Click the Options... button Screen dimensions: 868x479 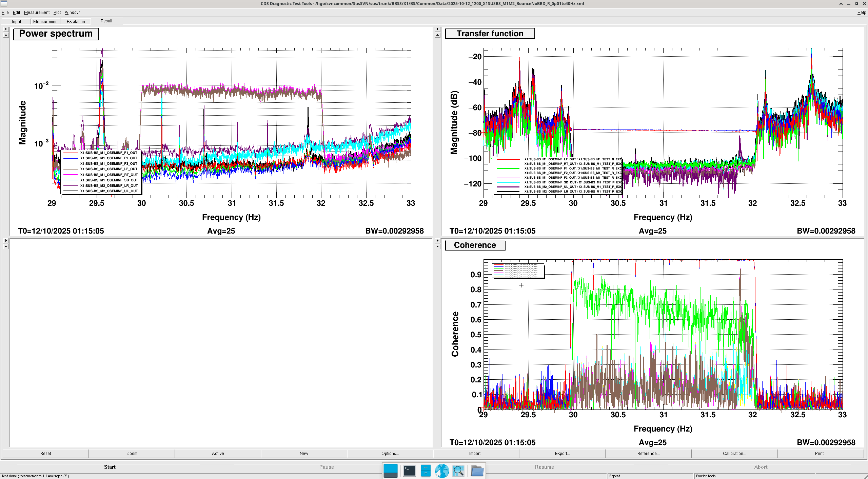[x=390, y=453]
